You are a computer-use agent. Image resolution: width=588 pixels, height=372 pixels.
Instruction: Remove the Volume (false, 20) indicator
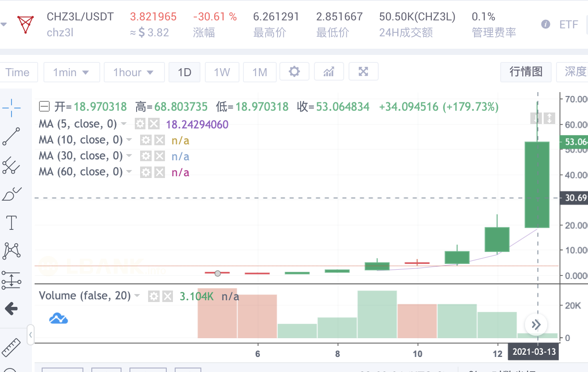[168, 296]
